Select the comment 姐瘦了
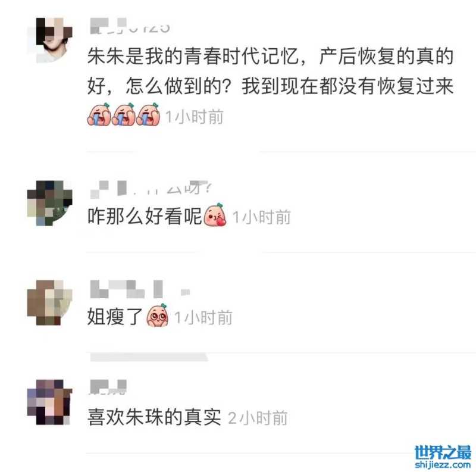This screenshot has height=472, width=476. coord(115,317)
